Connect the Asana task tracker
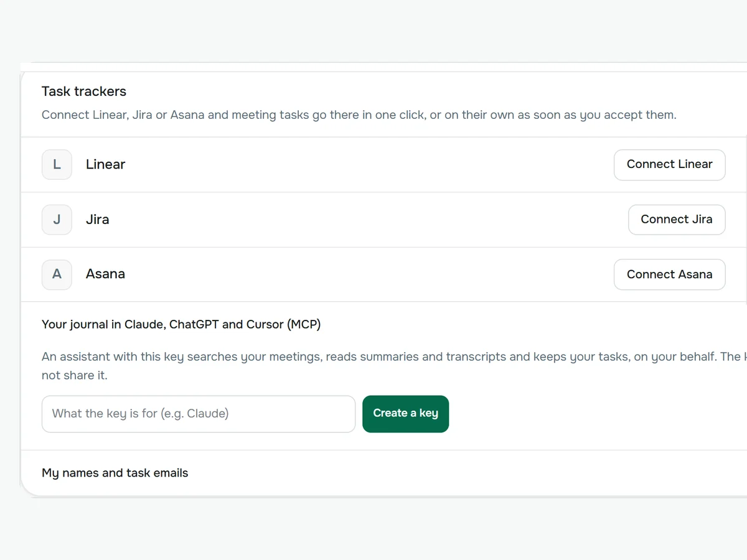The height and width of the screenshot is (560, 747). click(x=669, y=274)
